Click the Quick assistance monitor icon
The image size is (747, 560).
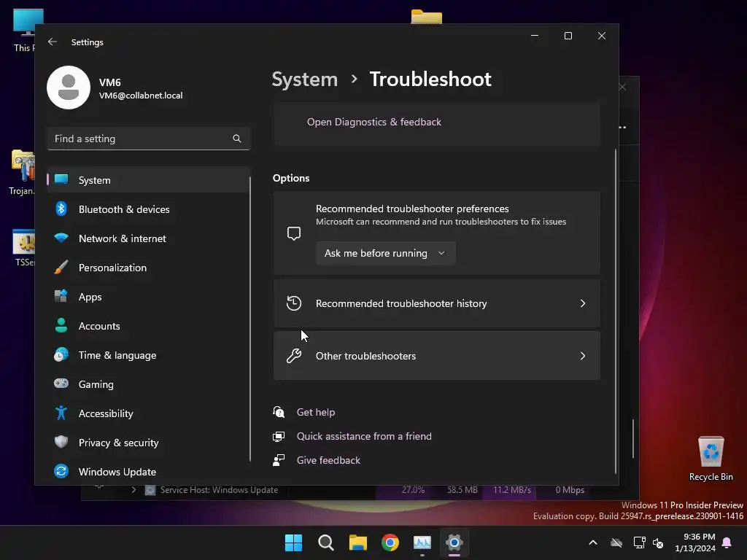pos(279,436)
